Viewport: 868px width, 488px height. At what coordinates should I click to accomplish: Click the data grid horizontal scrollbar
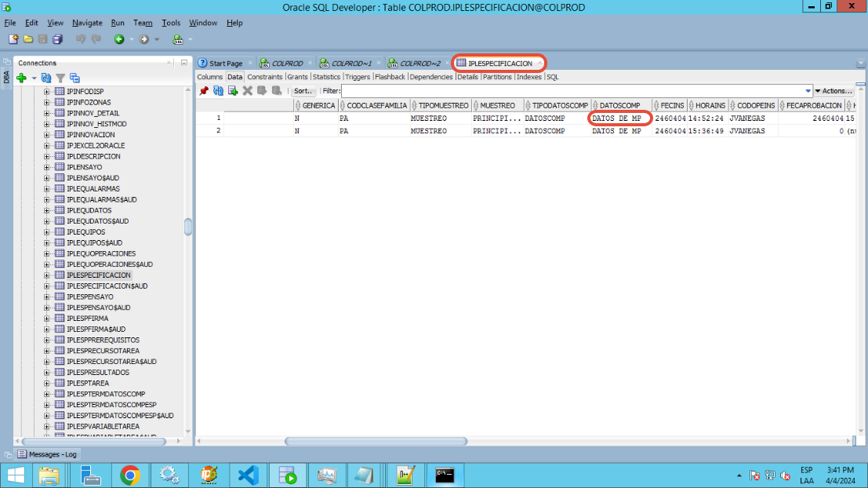click(x=376, y=441)
